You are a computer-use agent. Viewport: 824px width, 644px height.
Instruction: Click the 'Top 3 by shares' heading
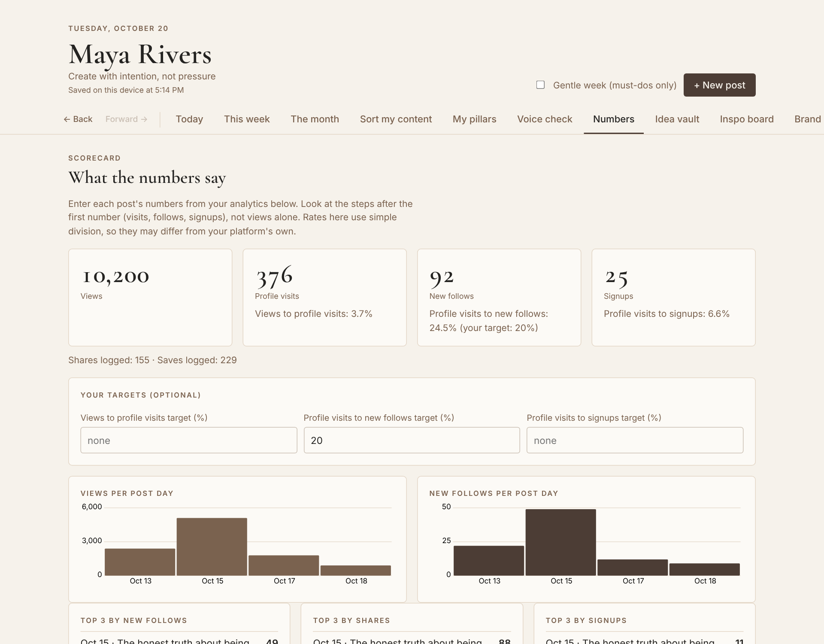point(351,620)
